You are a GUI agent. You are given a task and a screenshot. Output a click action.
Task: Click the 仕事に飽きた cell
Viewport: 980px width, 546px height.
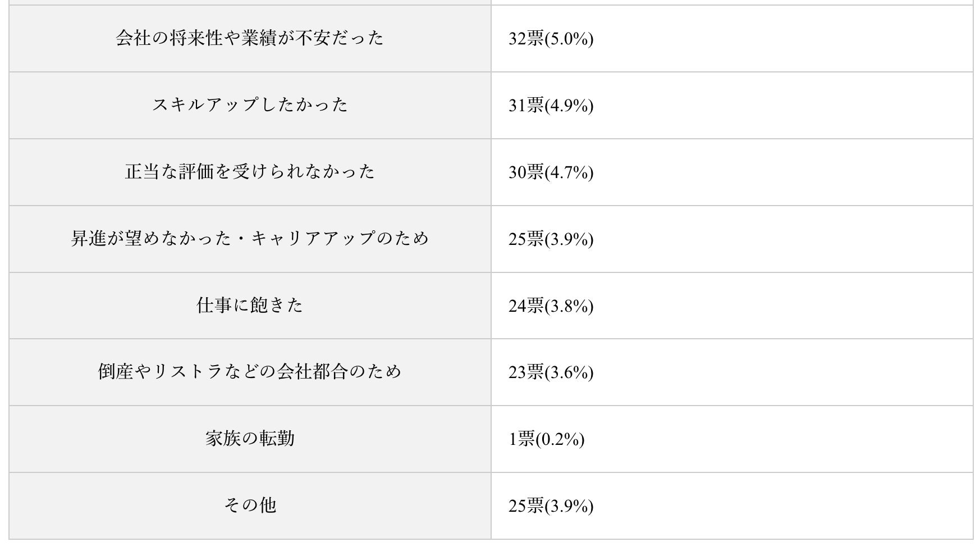[x=250, y=306]
